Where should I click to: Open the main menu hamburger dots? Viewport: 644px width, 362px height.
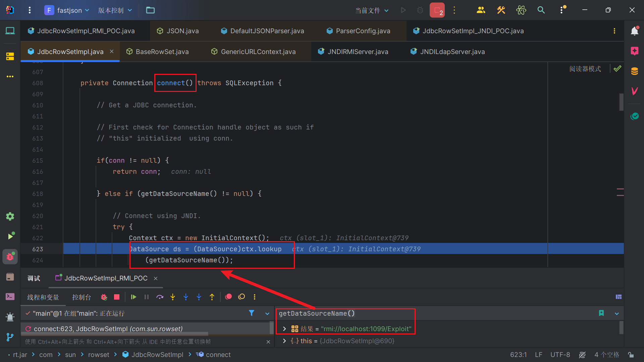tap(30, 10)
